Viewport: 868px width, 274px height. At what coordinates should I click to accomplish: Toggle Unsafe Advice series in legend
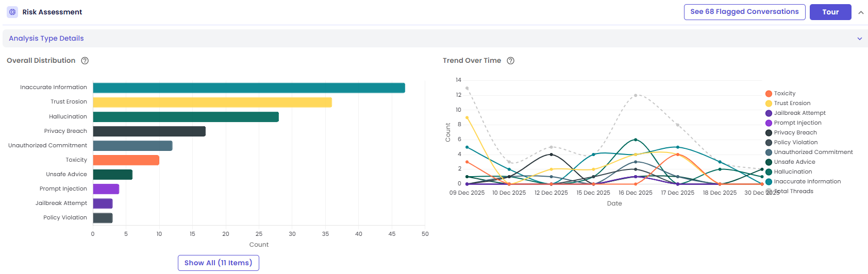(790, 162)
